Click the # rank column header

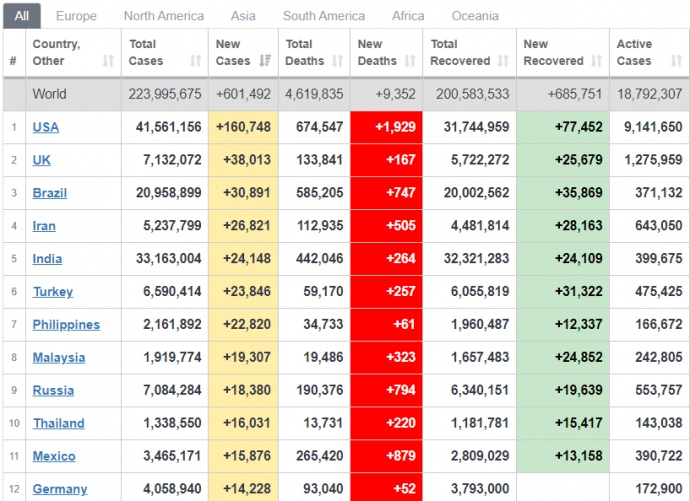13,61
